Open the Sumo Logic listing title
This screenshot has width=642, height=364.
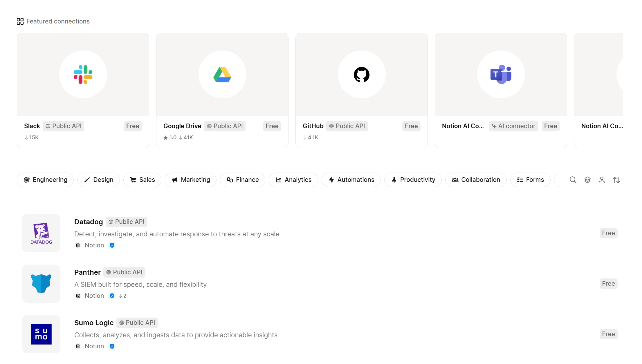[x=94, y=323]
